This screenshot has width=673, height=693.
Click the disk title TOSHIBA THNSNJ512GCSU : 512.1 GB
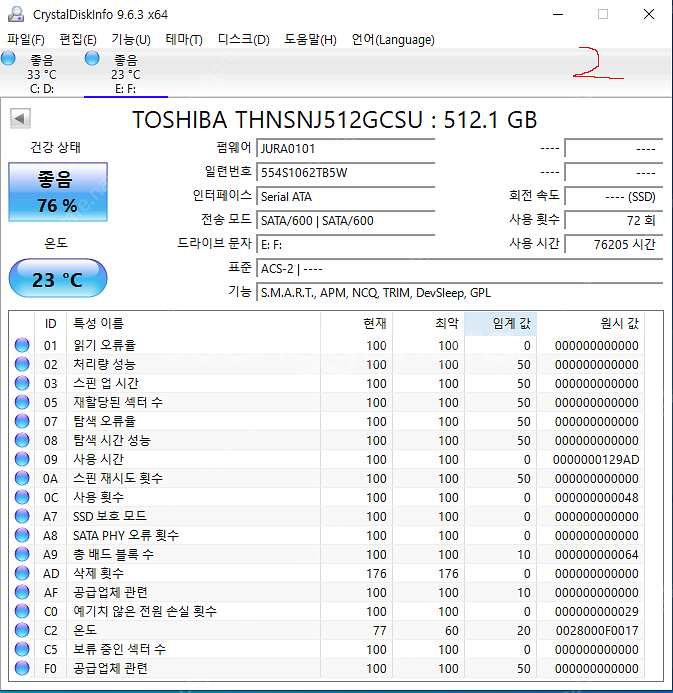point(335,119)
